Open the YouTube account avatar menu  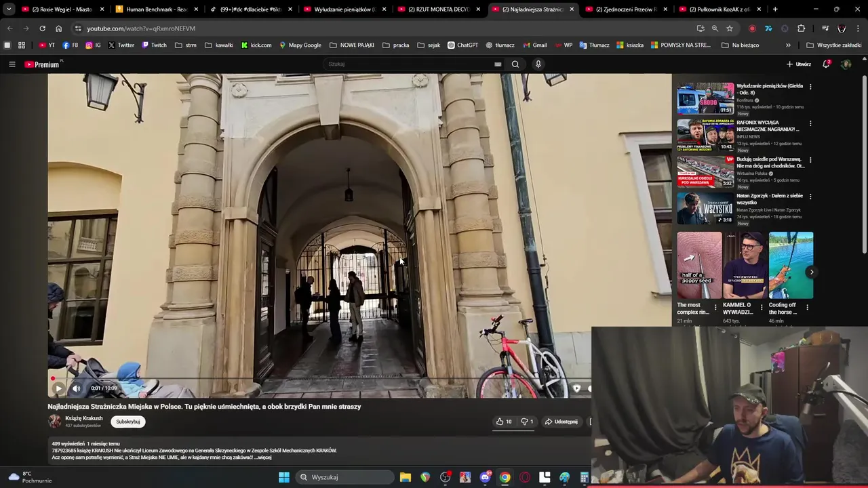pos(846,64)
